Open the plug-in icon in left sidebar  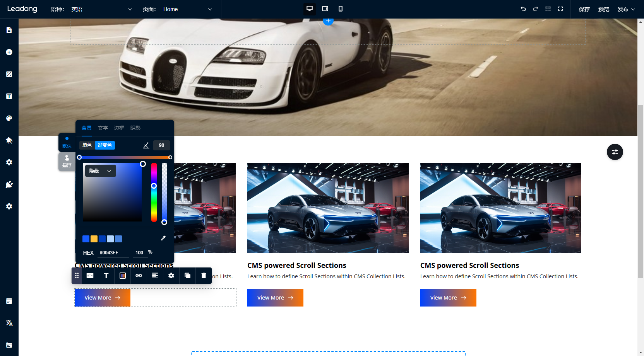tap(9, 184)
